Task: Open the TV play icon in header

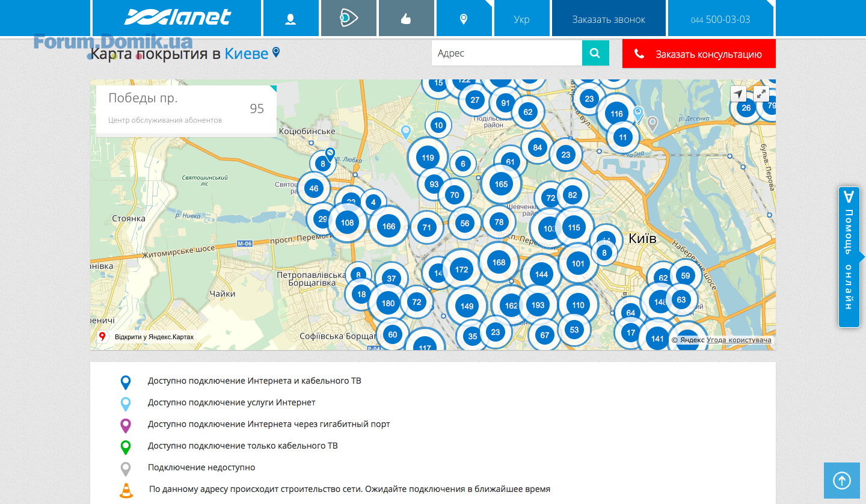Action: (x=349, y=18)
